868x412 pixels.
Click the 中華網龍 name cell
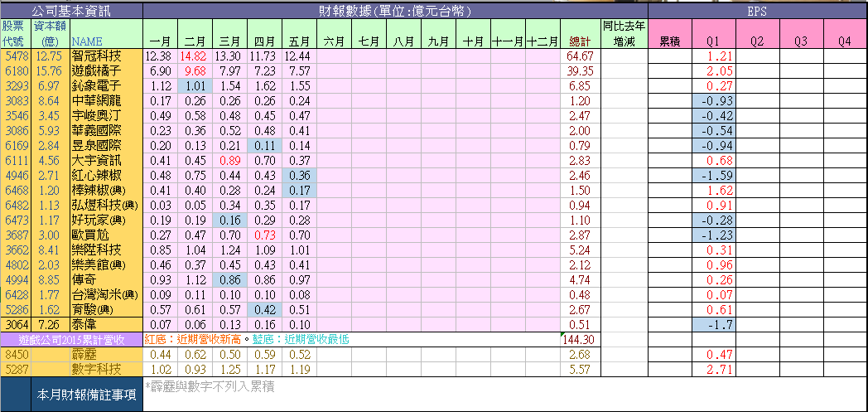[107, 101]
